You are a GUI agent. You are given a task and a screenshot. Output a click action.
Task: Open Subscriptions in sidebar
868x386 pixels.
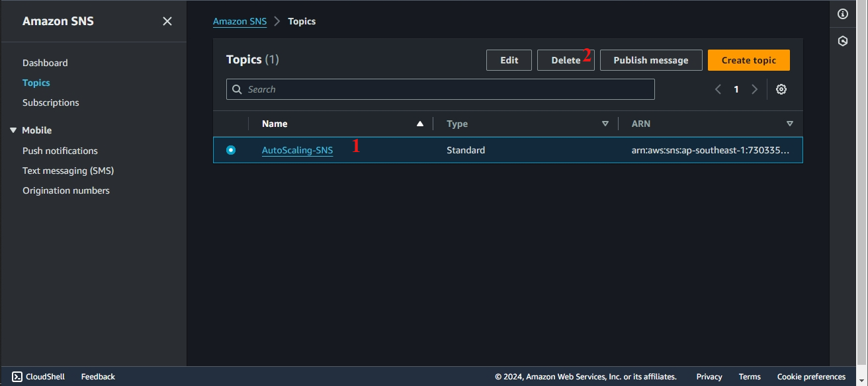[51, 102]
